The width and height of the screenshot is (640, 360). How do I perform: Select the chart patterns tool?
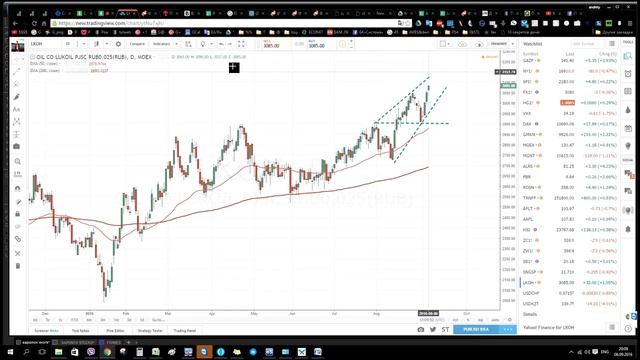pyautogui.click(x=17, y=122)
